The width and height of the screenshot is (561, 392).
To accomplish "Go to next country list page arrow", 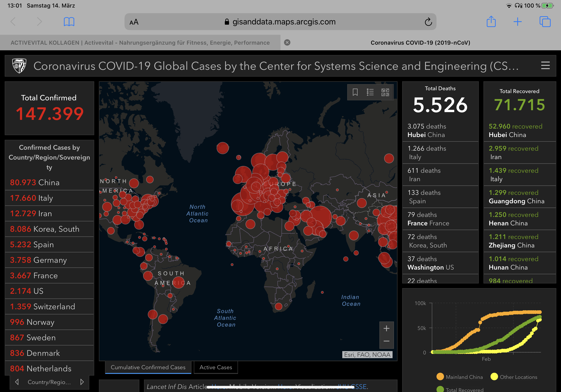I will tap(82, 382).
